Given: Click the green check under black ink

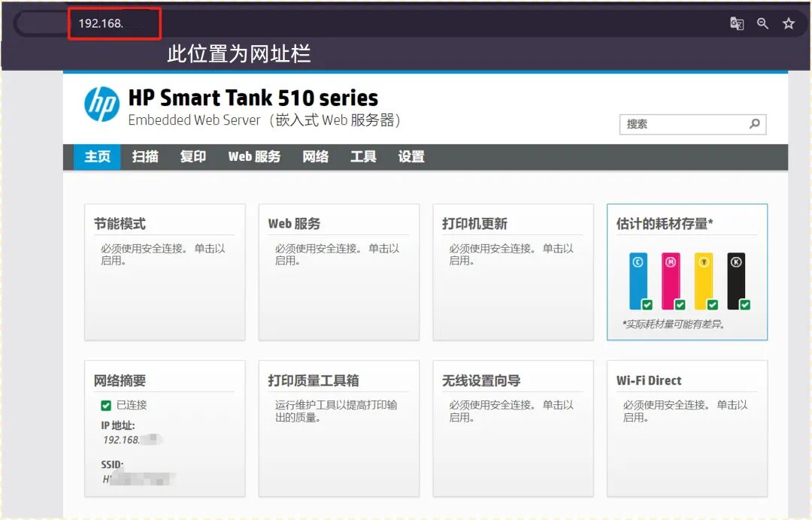Looking at the screenshot, I should [745, 305].
